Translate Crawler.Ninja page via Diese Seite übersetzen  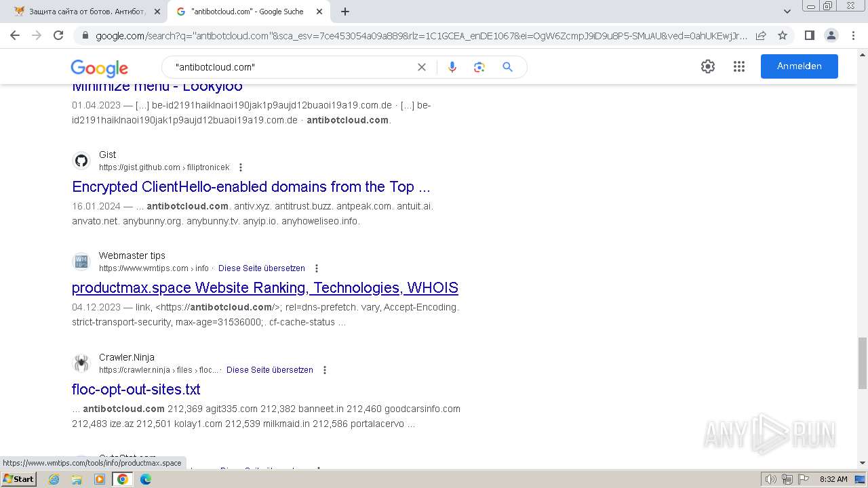270,370
